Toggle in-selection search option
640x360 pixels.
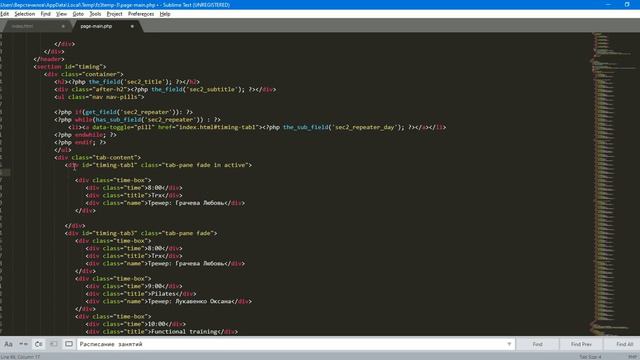[x=53, y=344]
